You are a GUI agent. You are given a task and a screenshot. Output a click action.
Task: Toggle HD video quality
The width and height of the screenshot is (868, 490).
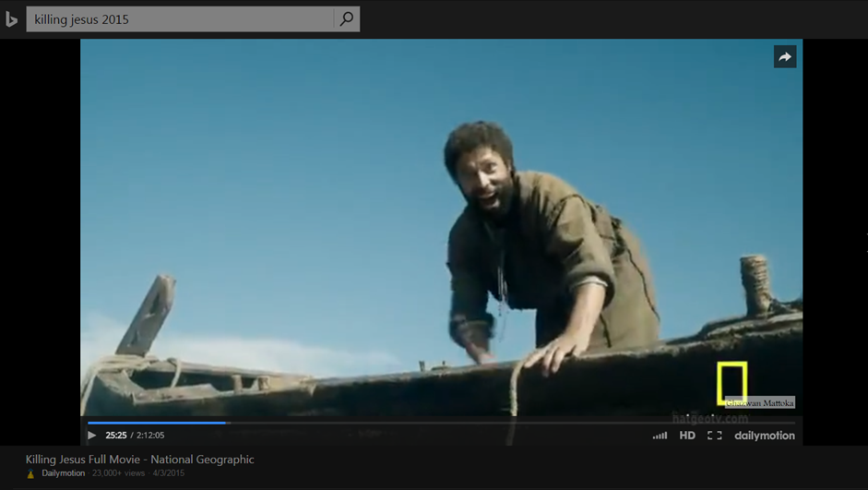click(x=687, y=436)
